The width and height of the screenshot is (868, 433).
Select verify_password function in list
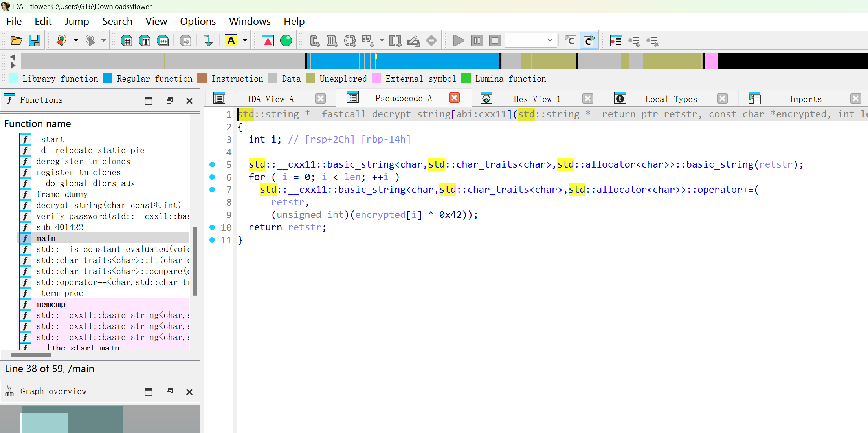pos(112,216)
